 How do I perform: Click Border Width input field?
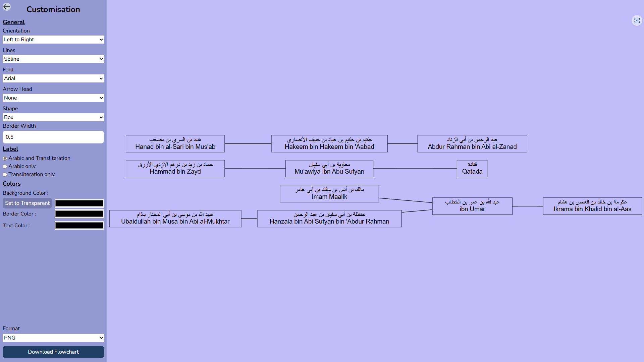click(53, 136)
